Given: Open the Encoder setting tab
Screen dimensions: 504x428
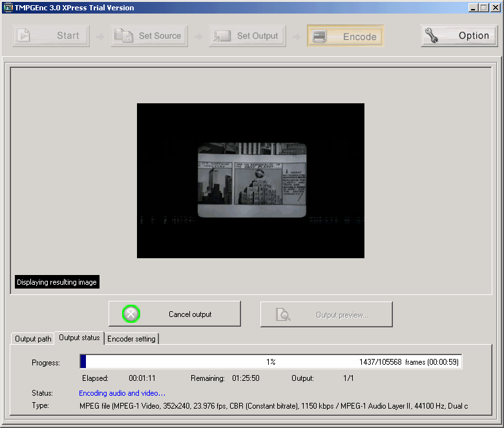Looking at the screenshot, I should (x=131, y=339).
